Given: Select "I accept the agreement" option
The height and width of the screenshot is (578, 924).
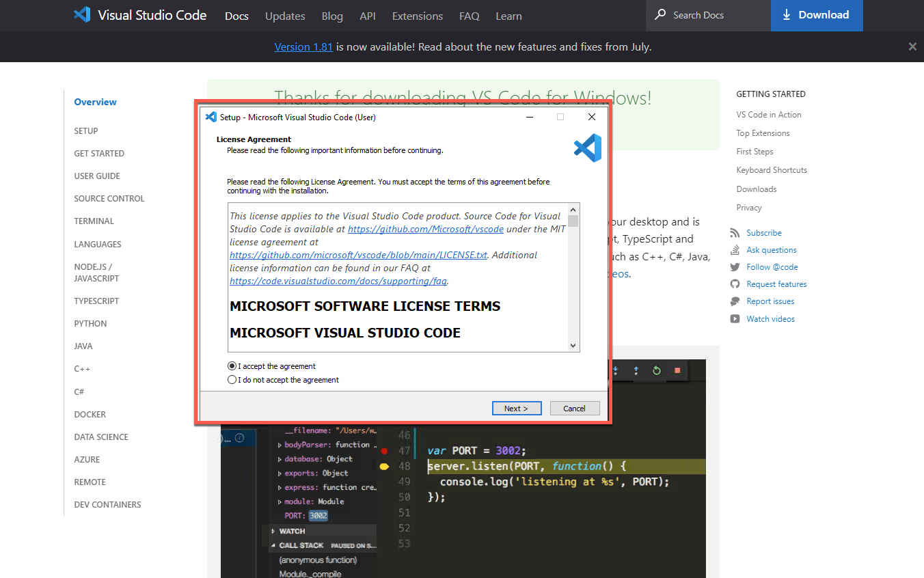Looking at the screenshot, I should [x=232, y=366].
